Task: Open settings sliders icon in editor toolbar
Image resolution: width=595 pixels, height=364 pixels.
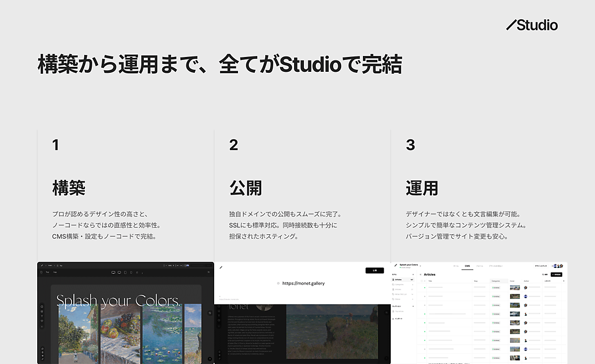Action: click(x=208, y=272)
